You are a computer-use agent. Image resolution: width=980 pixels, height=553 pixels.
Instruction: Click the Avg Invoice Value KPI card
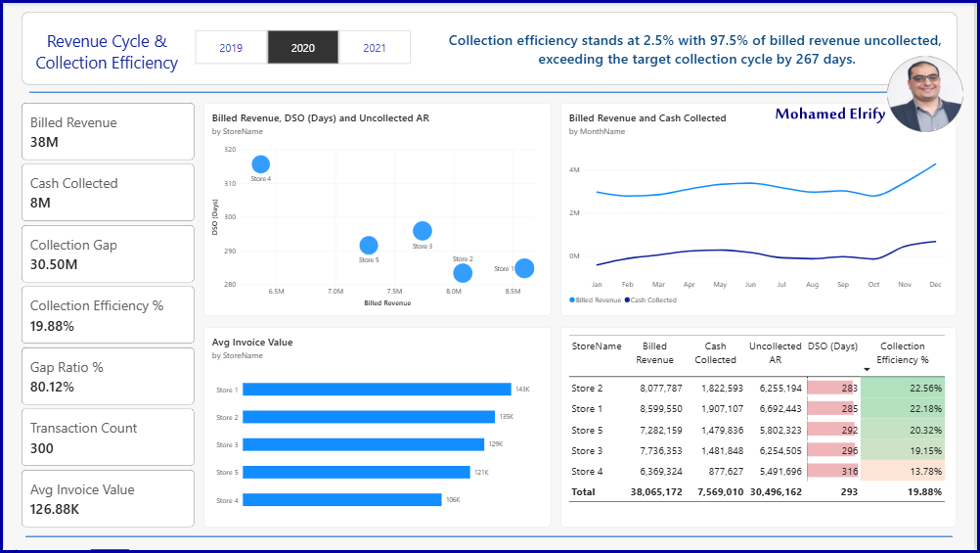[109, 498]
